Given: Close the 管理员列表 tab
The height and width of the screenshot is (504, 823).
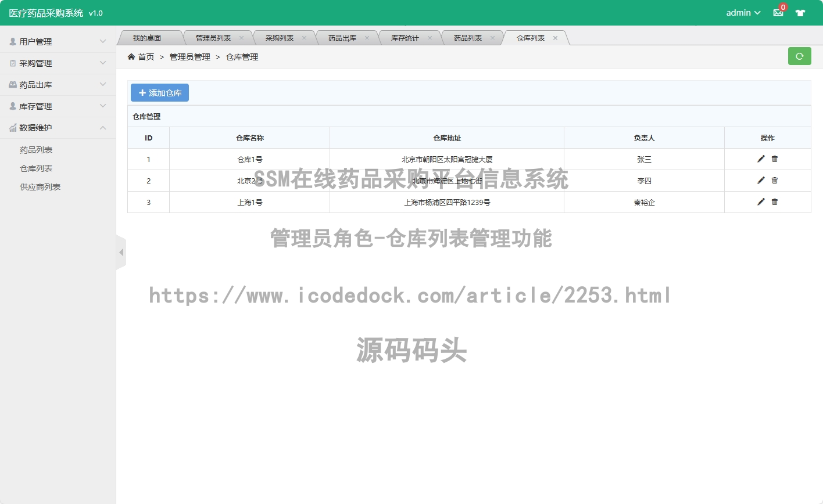Looking at the screenshot, I should [x=241, y=38].
